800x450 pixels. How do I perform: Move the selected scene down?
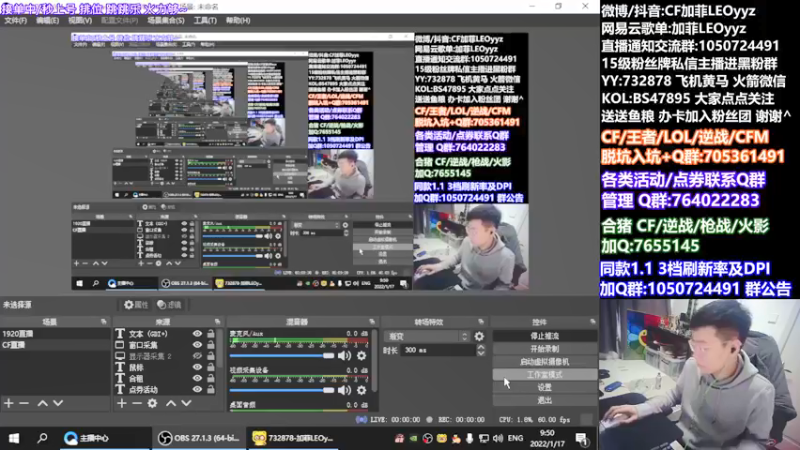pos(58,403)
